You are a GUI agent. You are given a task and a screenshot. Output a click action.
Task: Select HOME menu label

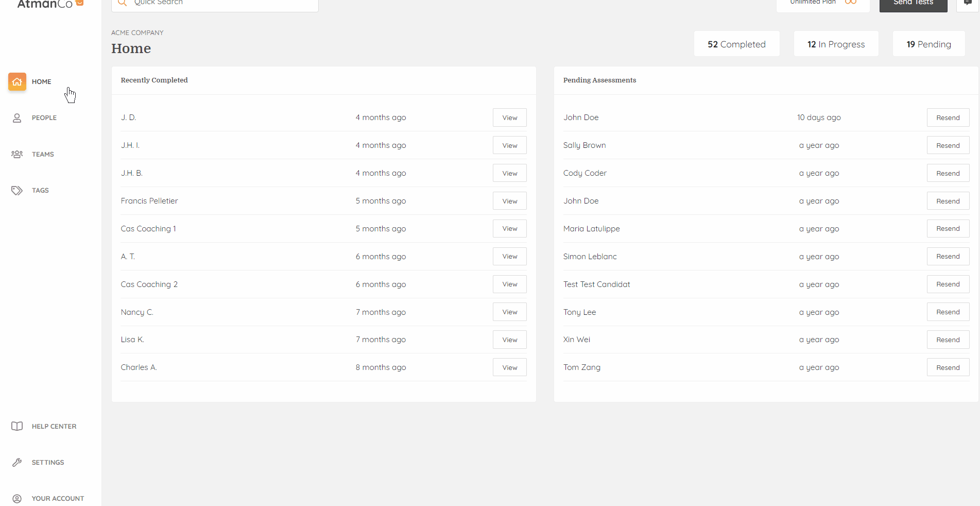point(42,81)
